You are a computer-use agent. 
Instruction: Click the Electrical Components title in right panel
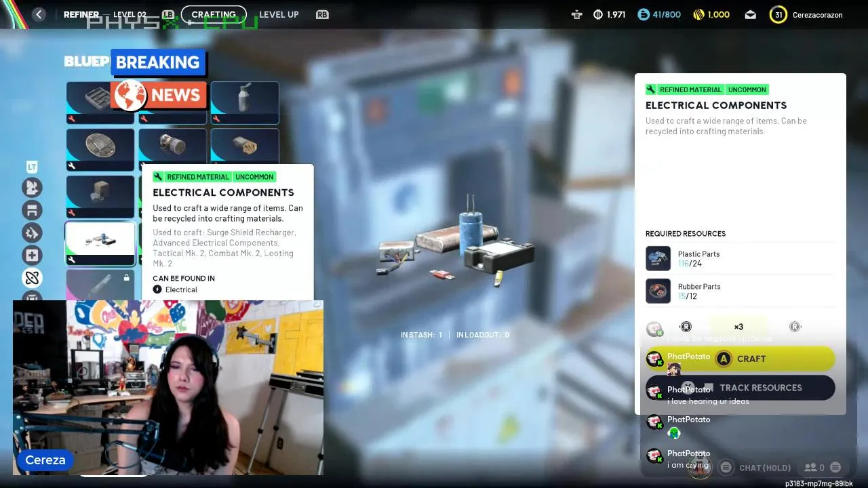716,105
